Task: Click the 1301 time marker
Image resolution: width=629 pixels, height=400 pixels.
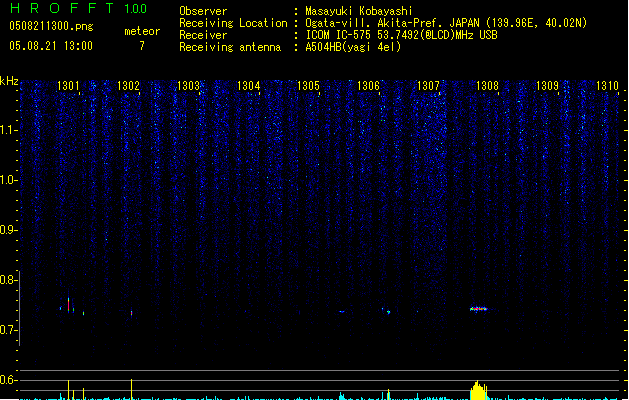Action: (68, 86)
